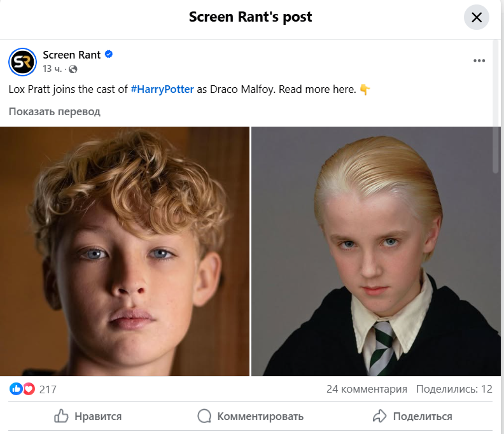Open the left photo of curly-haired boy
This screenshot has height=434, width=504.
coord(125,251)
